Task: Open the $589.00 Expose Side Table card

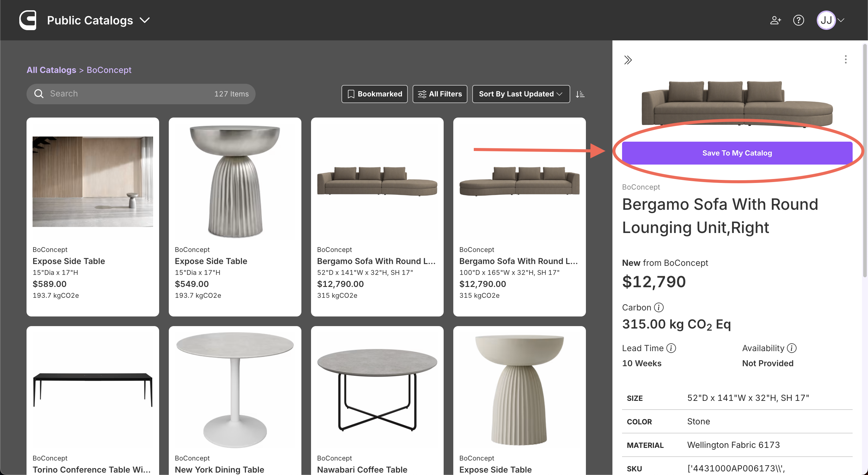Action: [93, 217]
